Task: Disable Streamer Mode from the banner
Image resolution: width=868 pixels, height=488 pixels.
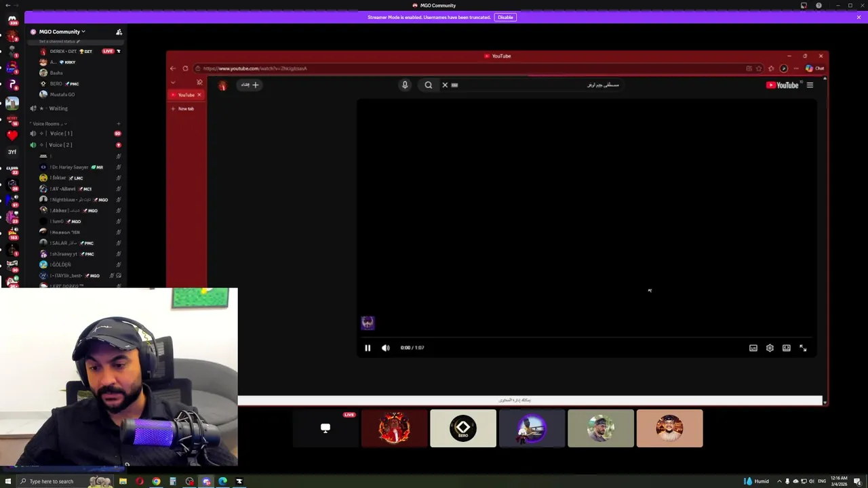Action: 505,17
